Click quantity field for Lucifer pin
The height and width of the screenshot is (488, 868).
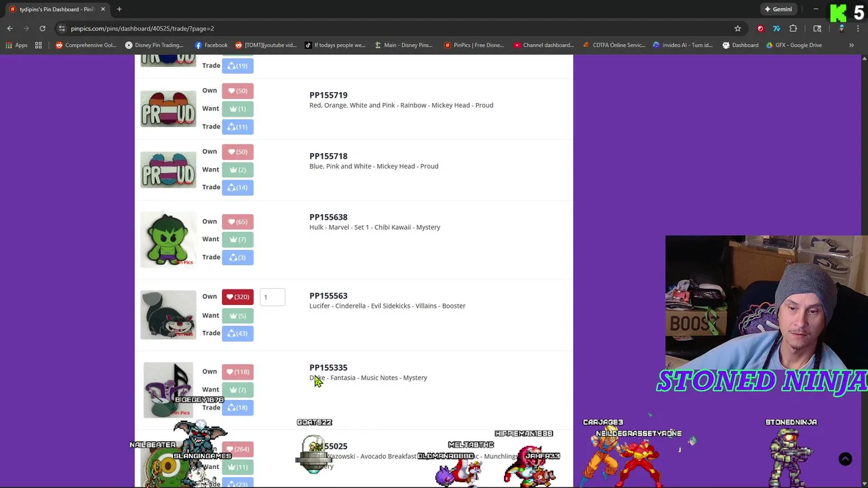[273, 297]
